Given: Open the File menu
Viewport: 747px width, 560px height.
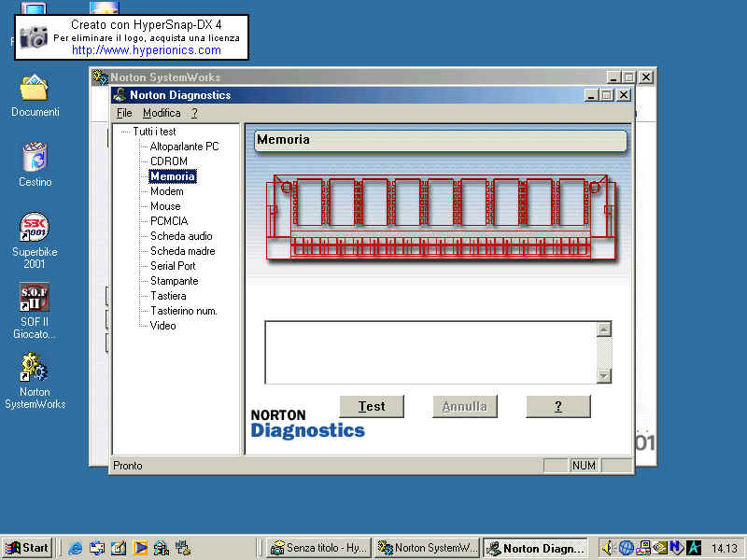Looking at the screenshot, I should (124, 113).
